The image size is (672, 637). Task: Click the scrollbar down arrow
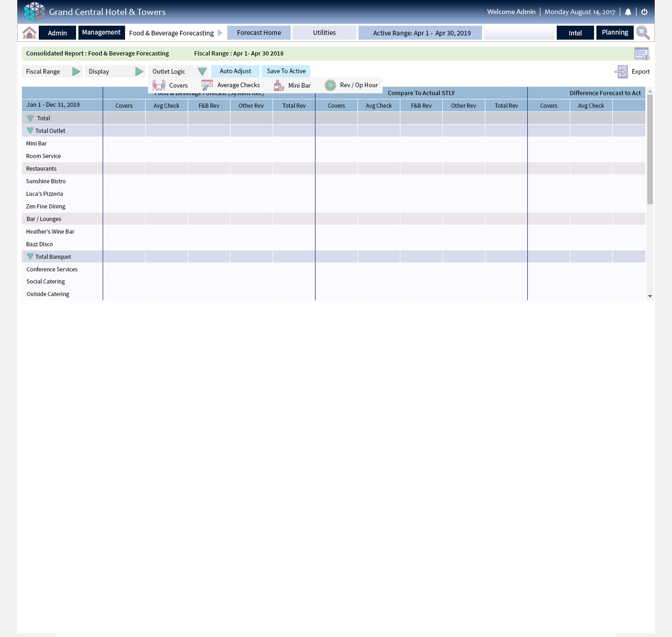click(x=650, y=296)
